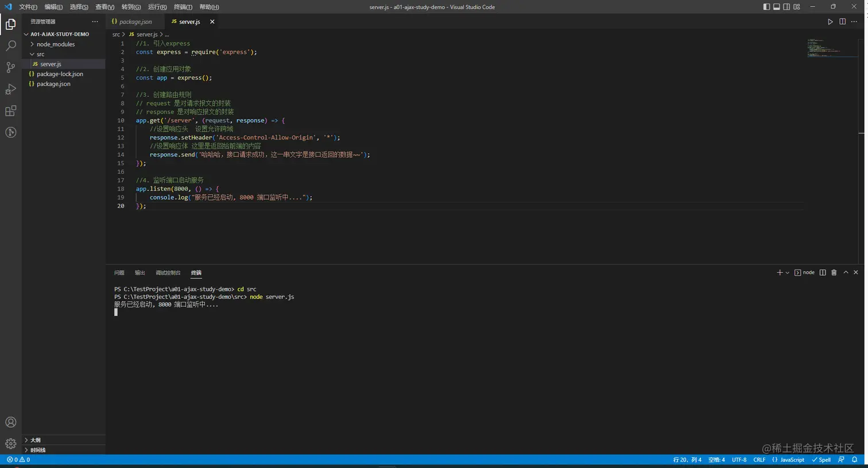
Task: Change indentation via 空格: 4
Action: pos(716,460)
